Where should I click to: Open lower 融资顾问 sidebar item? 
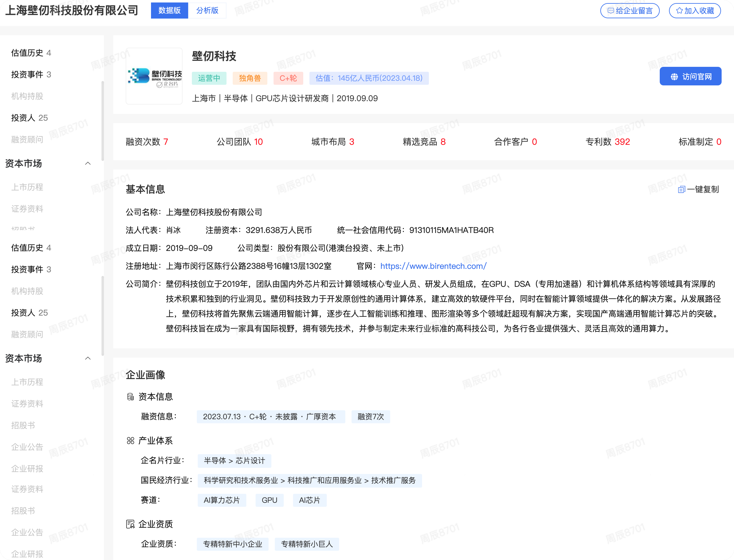(27, 334)
